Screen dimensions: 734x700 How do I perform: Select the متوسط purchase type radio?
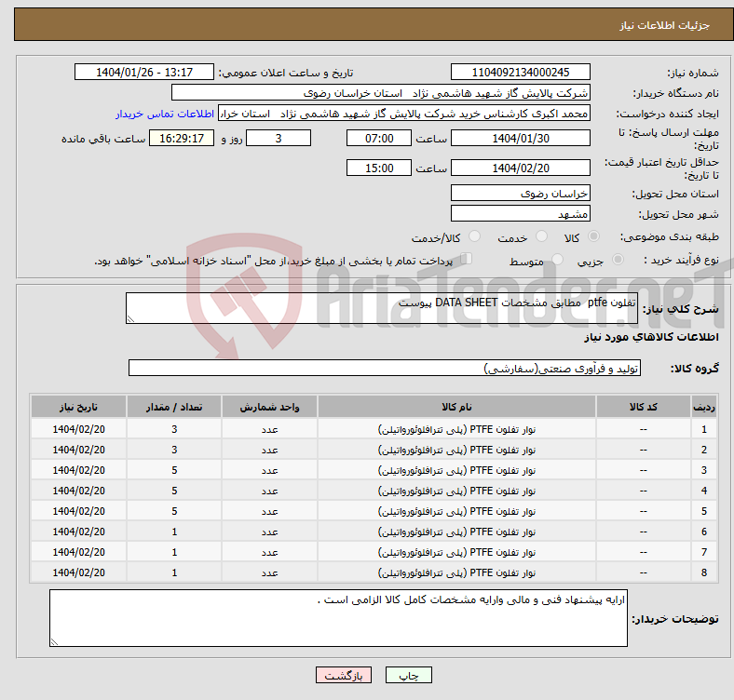(x=558, y=259)
